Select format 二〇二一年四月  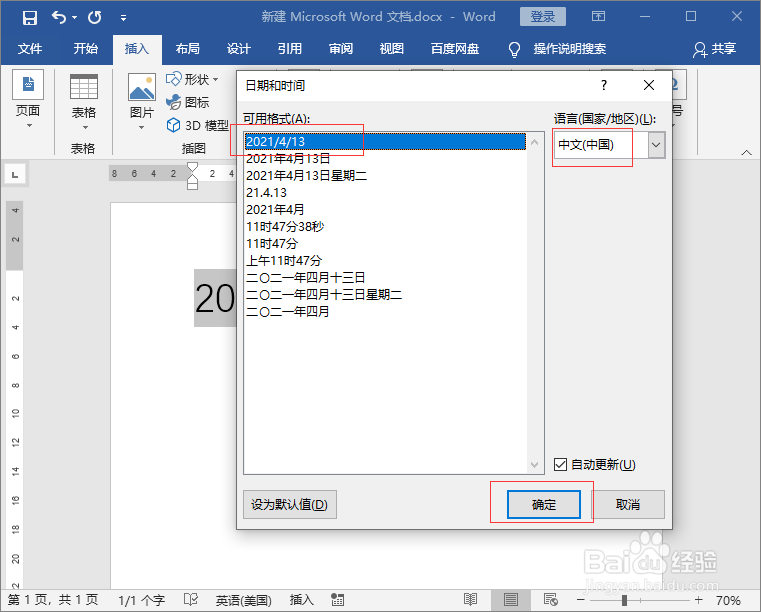(x=385, y=311)
